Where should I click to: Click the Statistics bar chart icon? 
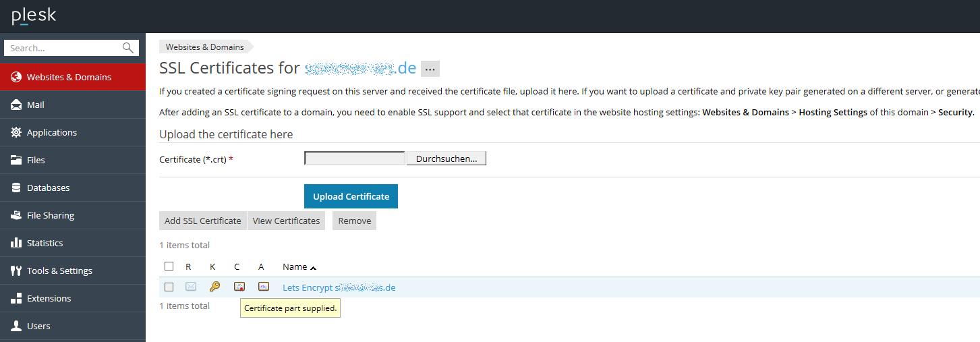[x=16, y=243]
